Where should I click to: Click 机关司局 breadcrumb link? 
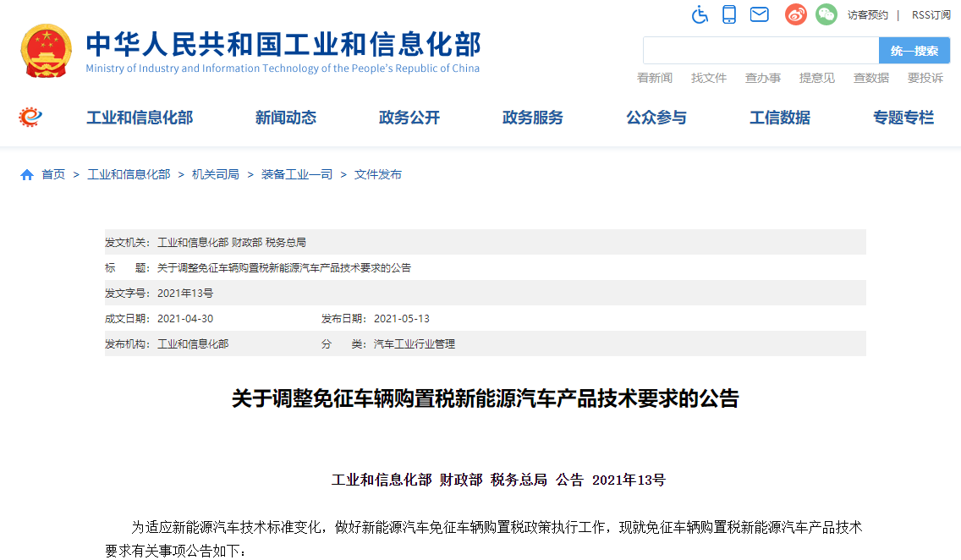216,174
